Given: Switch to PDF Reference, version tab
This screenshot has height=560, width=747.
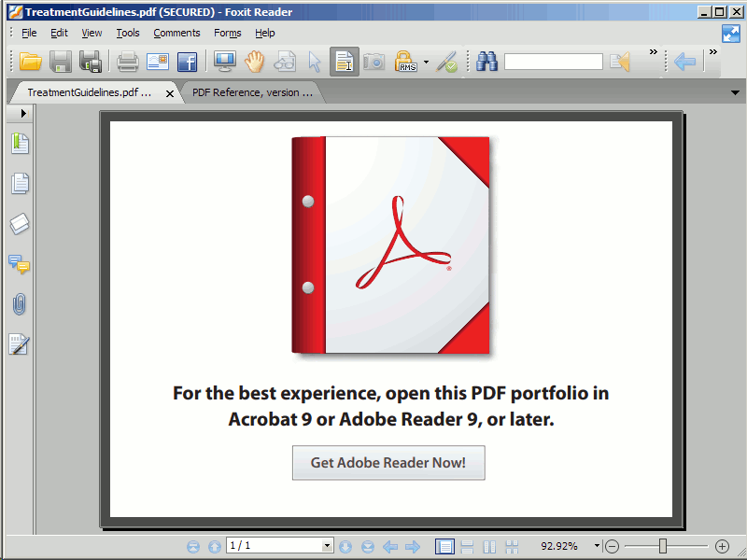Looking at the screenshot, I should [252, 92].
